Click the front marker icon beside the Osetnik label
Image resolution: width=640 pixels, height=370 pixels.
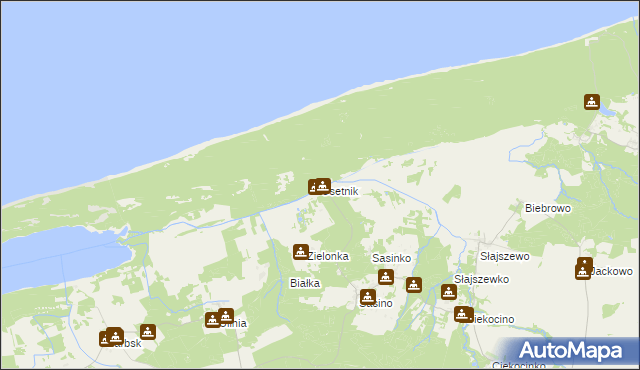(323, 186)
